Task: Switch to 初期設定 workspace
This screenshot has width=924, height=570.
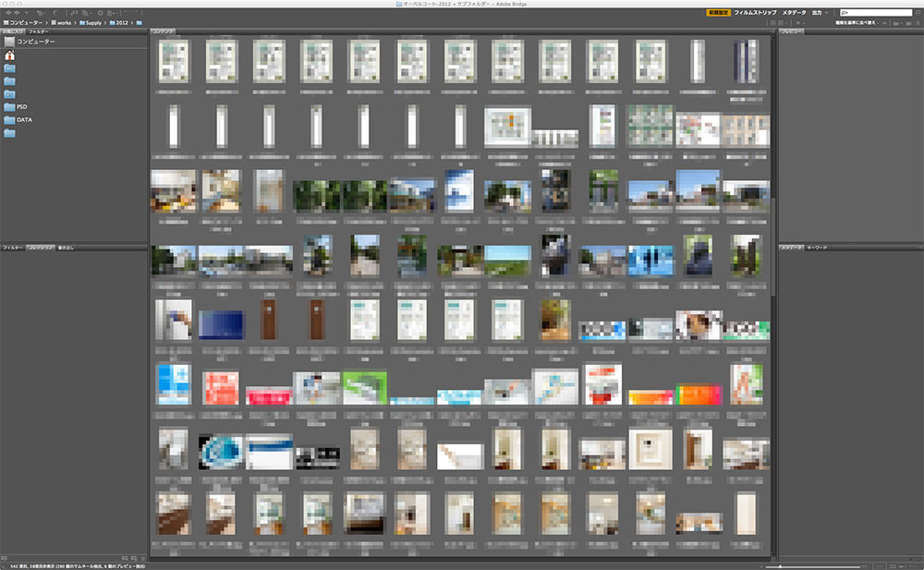Action: pos(718,12)
